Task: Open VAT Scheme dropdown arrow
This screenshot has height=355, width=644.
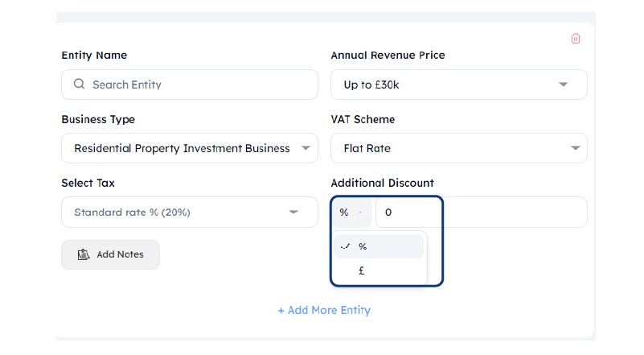Action: coord(575,148)
